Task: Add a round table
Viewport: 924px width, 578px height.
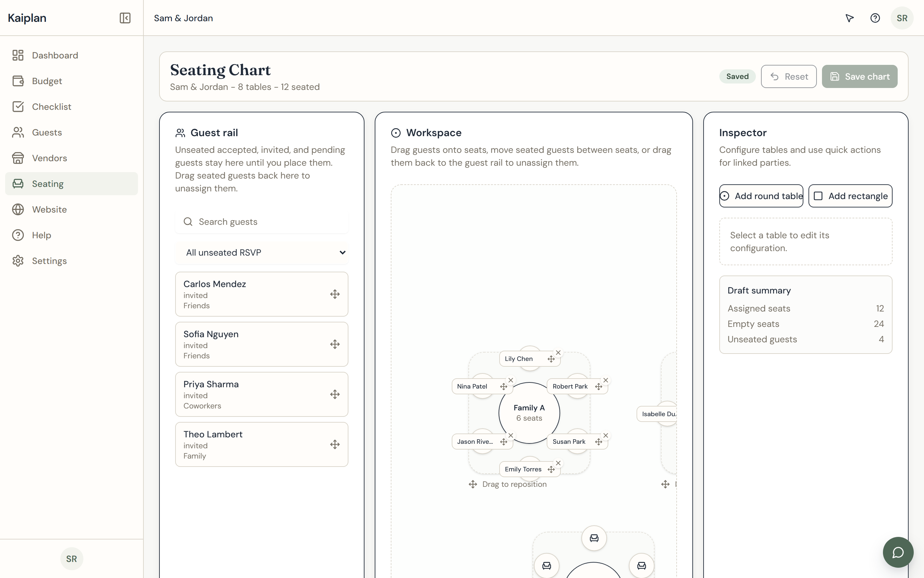Action: [x=761, y=196]
